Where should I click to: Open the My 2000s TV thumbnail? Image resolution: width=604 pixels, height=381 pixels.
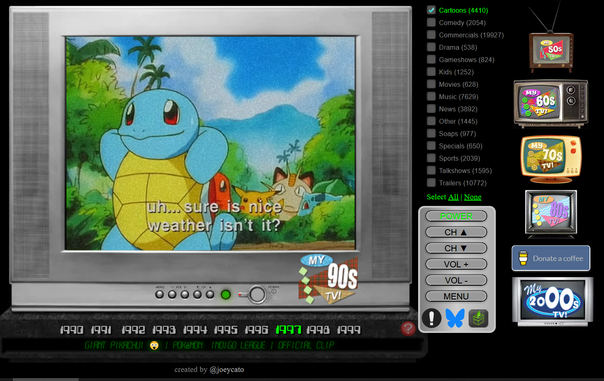pyautogui.click(x=552, y=302)
